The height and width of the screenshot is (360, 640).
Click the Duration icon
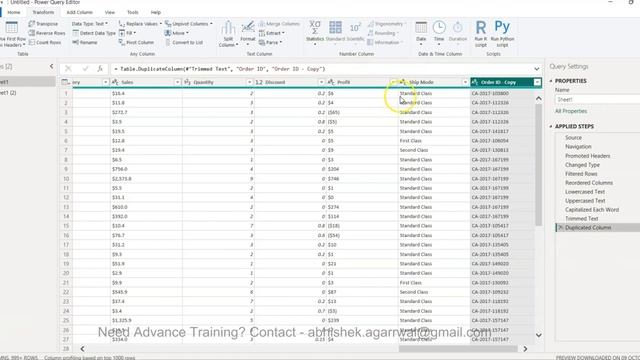(458, 27)
